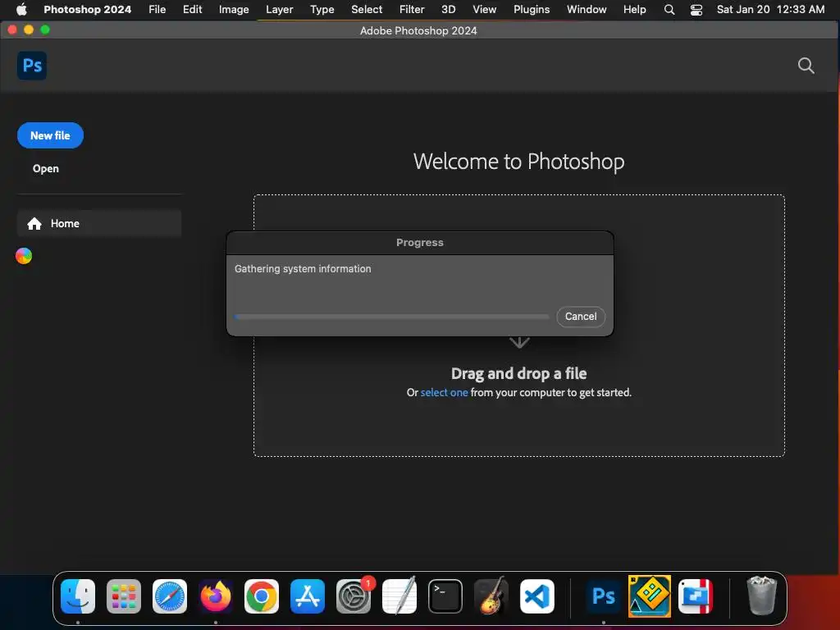This screenshot has width=840, height=630.
Task: Select the Home item in the sidebar
Action: [x=99, y=223]
